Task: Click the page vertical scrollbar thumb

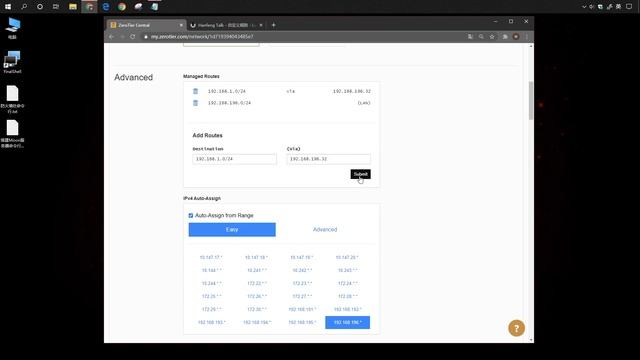Action: [x=531, y=101]
